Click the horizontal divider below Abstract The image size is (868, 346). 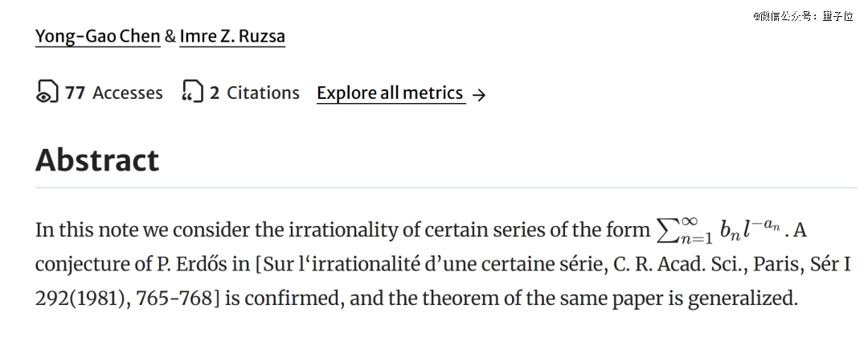(x=446, y=187)
